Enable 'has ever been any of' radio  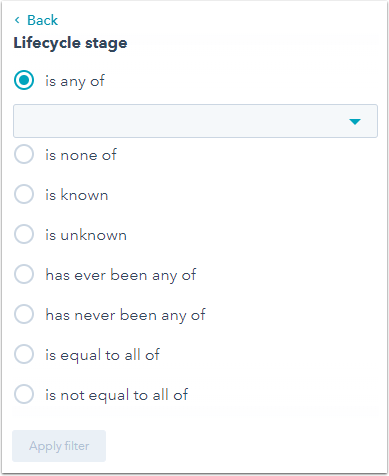pos(24,274)
